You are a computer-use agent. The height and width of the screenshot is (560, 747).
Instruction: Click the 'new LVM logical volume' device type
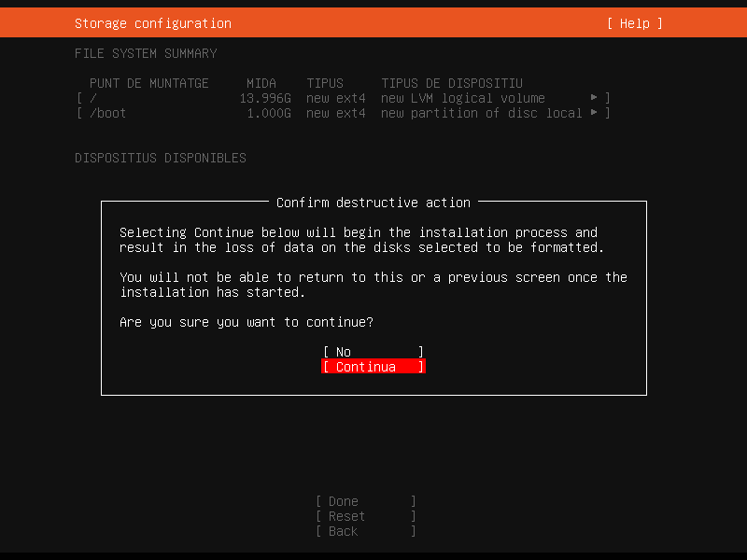click(x=462, y=98)
